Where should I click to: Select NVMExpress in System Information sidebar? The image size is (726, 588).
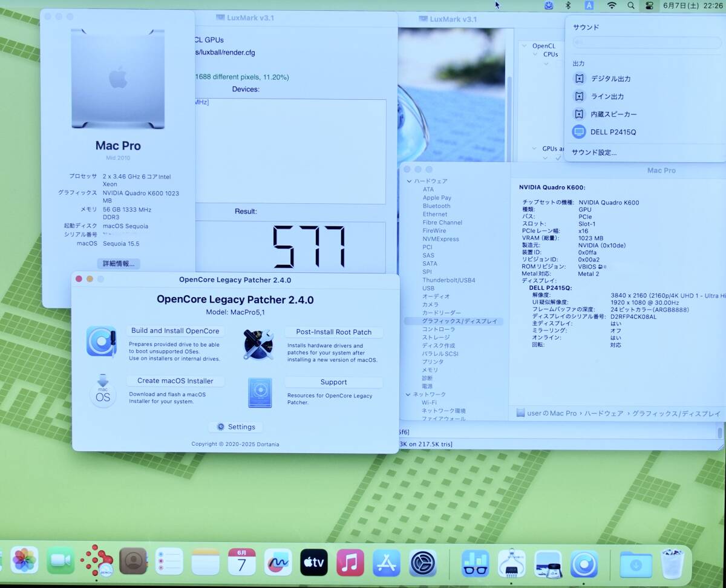point(440,239)
